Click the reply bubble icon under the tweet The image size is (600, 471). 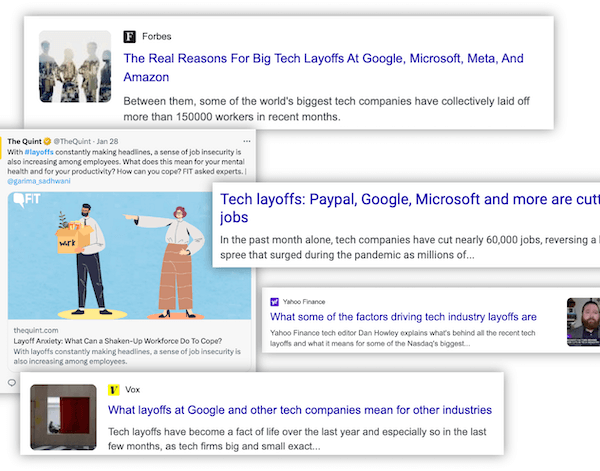pos(12,382)
